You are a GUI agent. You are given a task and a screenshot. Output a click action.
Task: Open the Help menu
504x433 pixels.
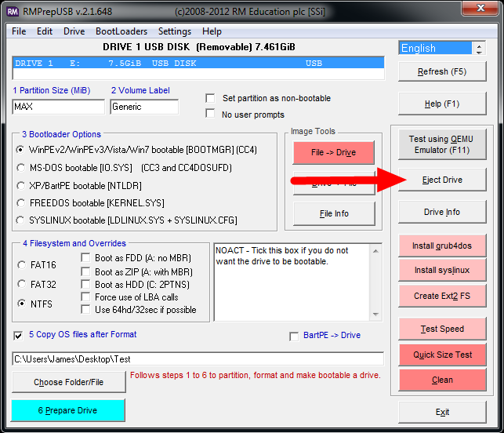[212, 31]
